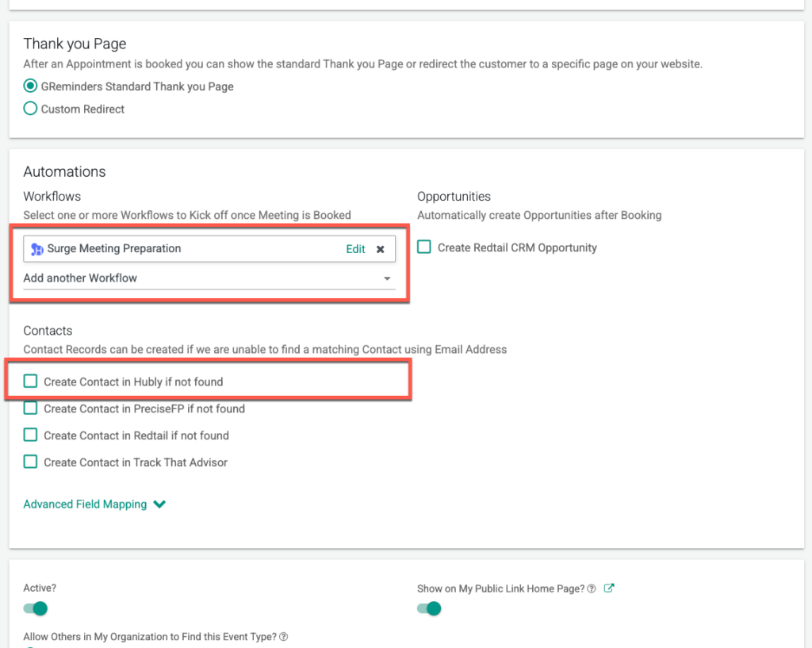This screenshot has width=812, height=648.
Task: Enable Create Redtail CRM Opportunity
Action: pyautogui.click(x=424, y=247)
